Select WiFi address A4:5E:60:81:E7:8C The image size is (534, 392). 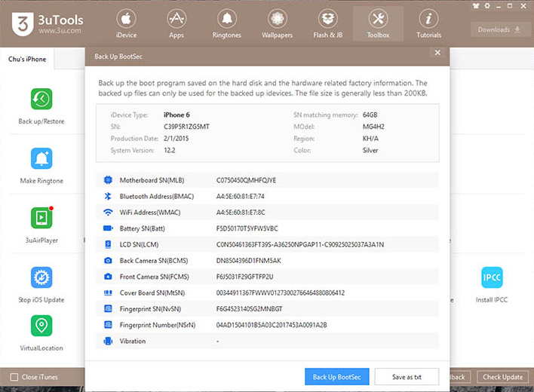tap(241, 213)
